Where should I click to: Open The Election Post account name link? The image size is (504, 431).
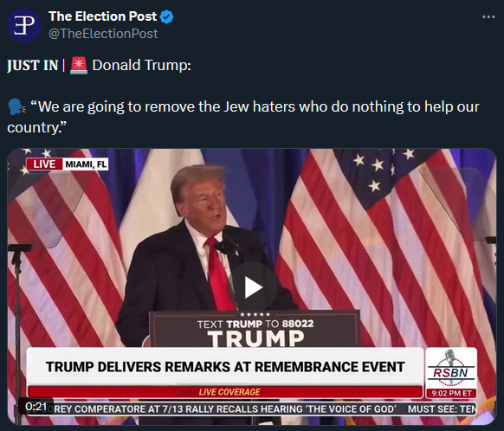tap(102, 16)
